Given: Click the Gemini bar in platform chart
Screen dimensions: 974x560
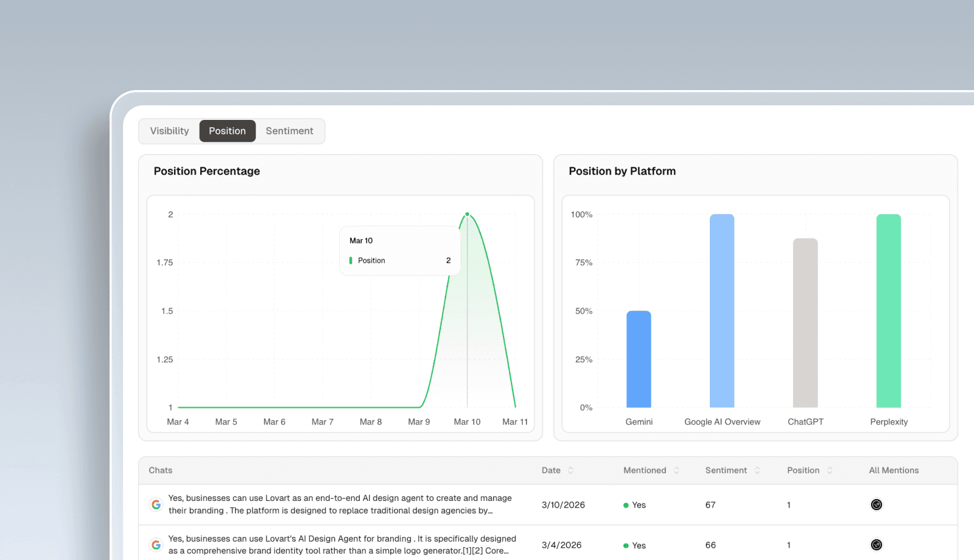Looking at the screenshot, I should coord(639,359).
